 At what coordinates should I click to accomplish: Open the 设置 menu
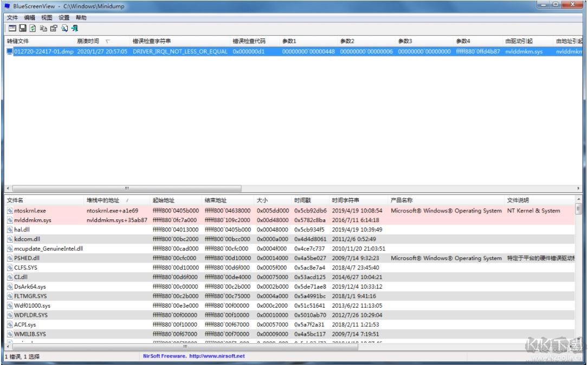64,18
